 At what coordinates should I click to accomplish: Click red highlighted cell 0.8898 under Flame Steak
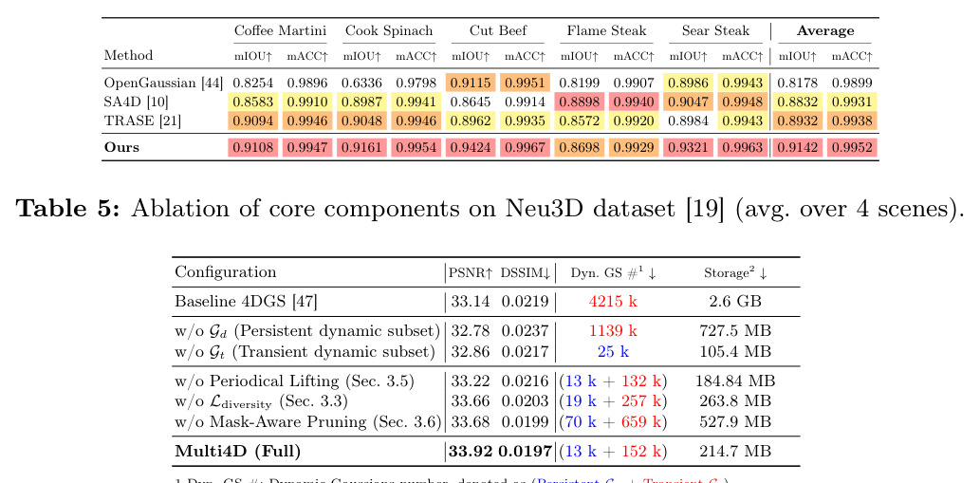coord(580,102)
